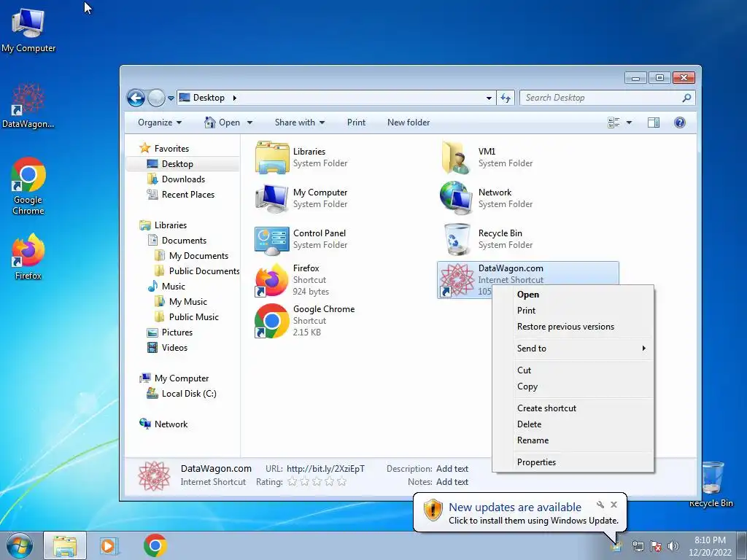
Task: Click Add text next to Description
Action: coord(452,469)
